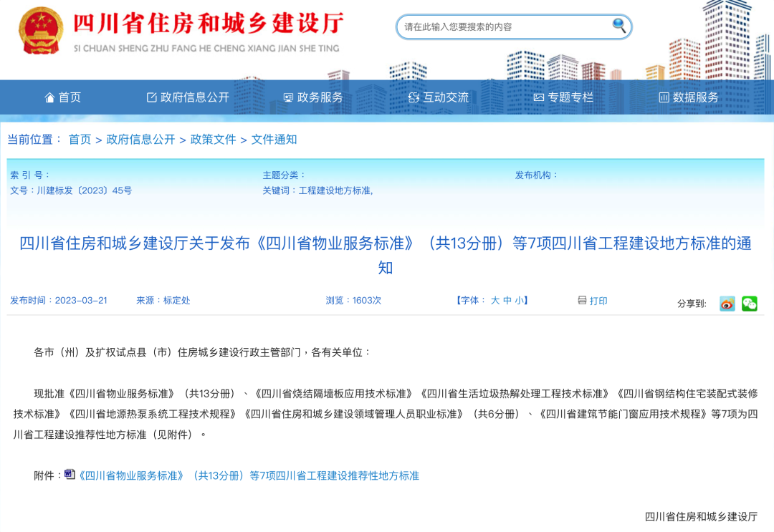Click the Word attachment file icon

(x=70, y=474)
